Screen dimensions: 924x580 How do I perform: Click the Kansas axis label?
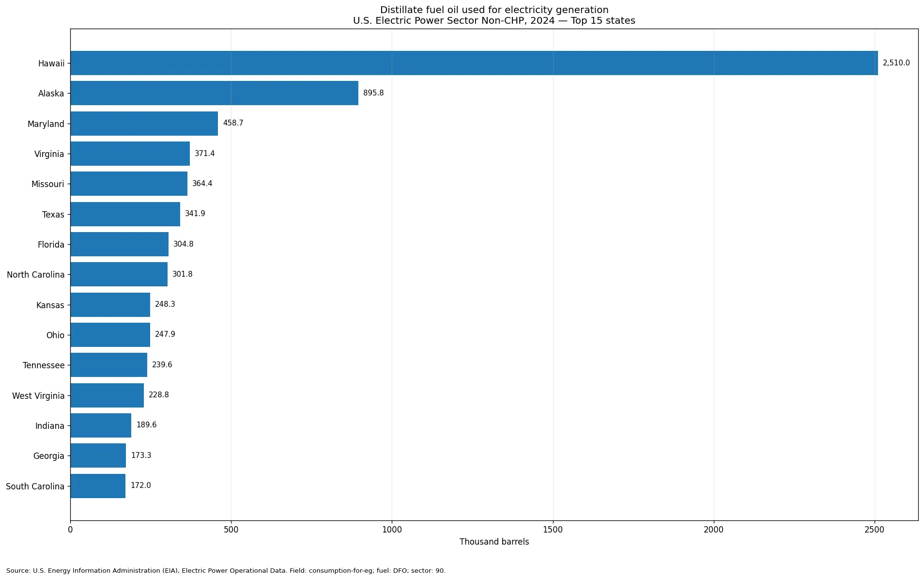coord(50,305)
